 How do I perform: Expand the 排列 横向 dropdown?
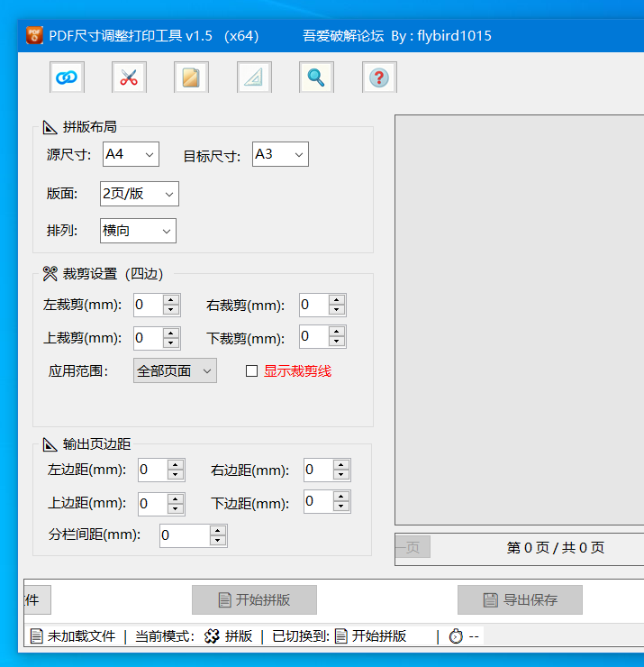point(138,231)
